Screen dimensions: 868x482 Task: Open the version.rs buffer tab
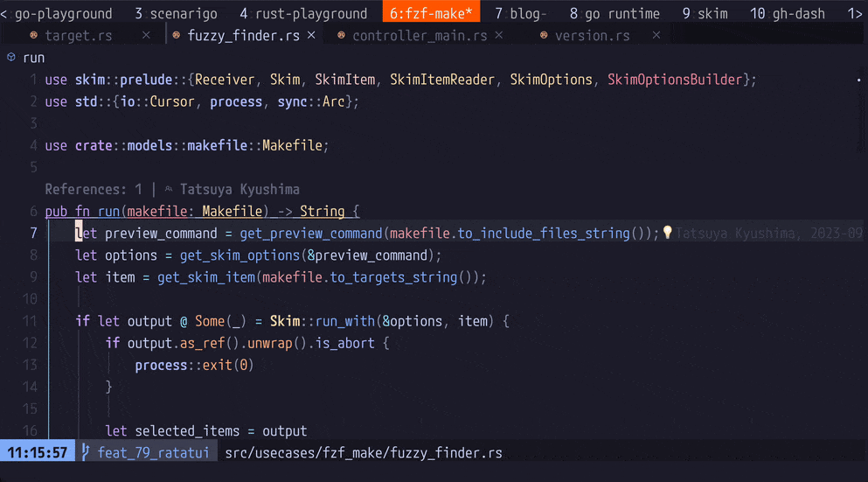[x=593, y=36]
